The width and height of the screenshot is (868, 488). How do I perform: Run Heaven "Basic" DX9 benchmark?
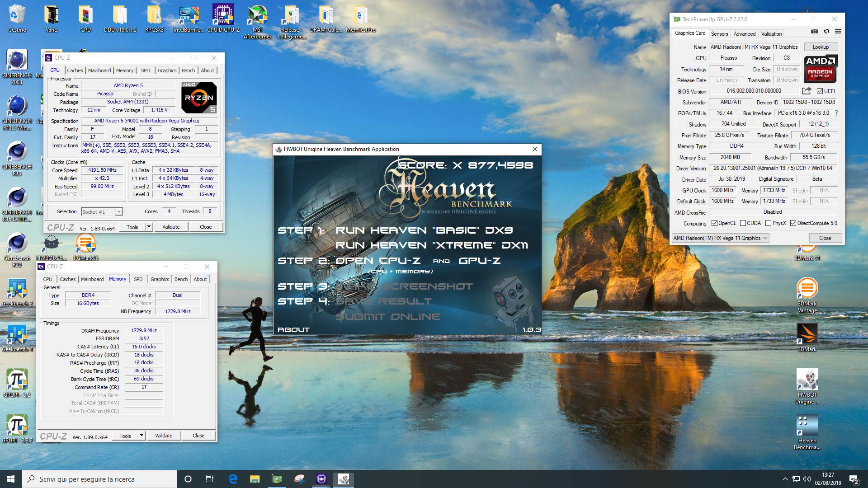coord(424,230)
